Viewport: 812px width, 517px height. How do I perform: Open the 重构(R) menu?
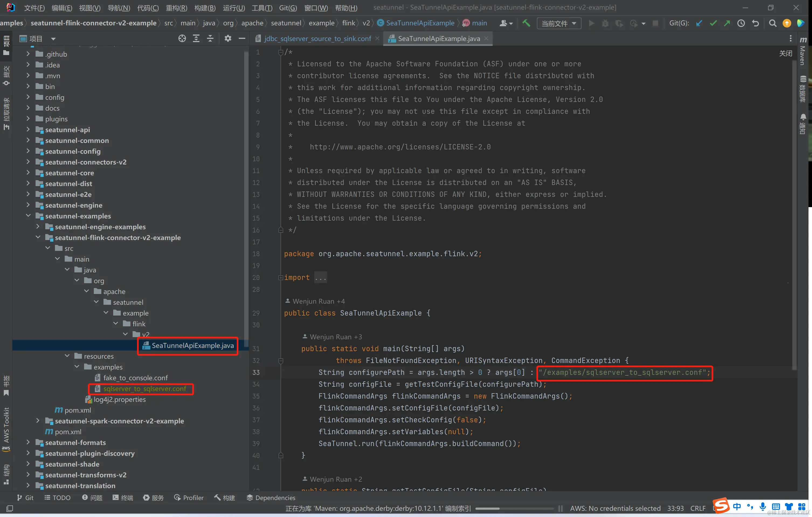coord(176,8)
